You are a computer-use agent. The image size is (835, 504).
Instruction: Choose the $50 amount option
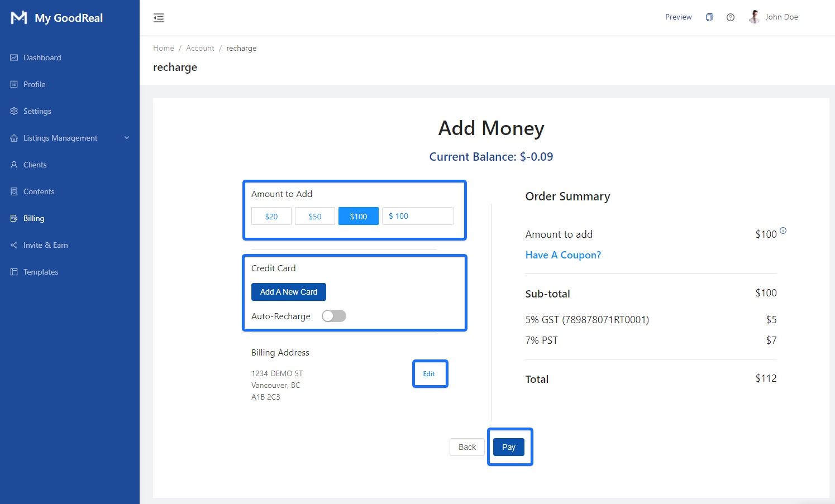tap(315, 217)
